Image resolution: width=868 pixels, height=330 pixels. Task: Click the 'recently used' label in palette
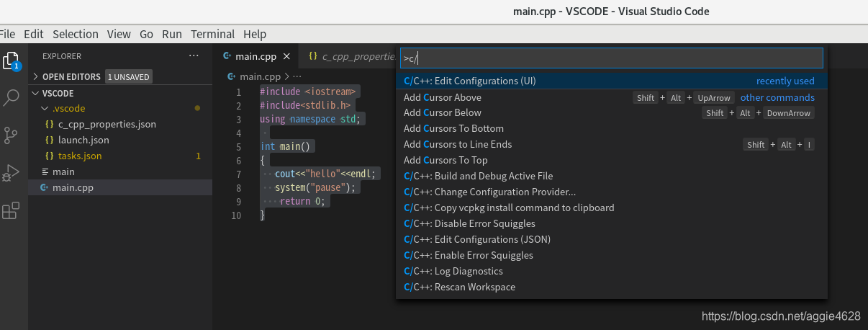pos(785,81)
